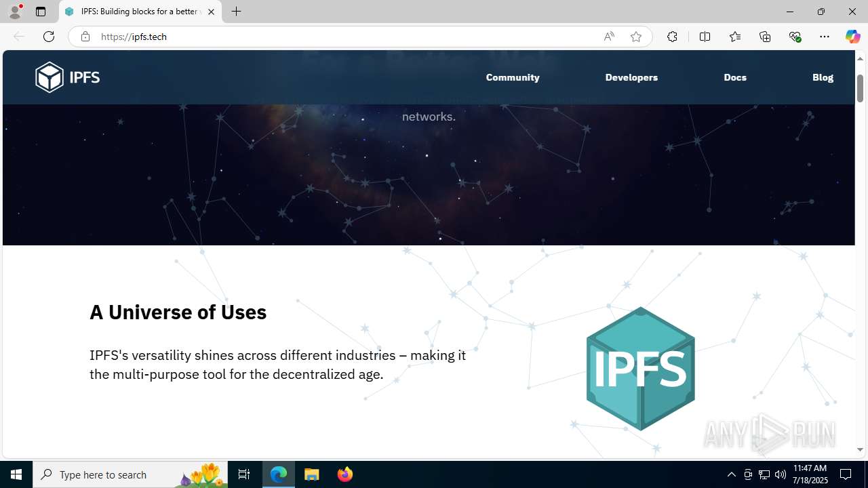Image resolution: width=868 pixels, height=488 pixels.
Task: Open the Developers nav menu
Action: (631, 77)
